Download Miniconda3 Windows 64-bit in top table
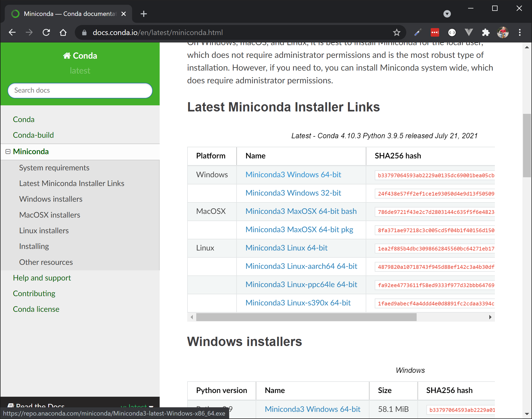This screenshot has height=419, width=532. pyautogui.click(x=293, y=175)
